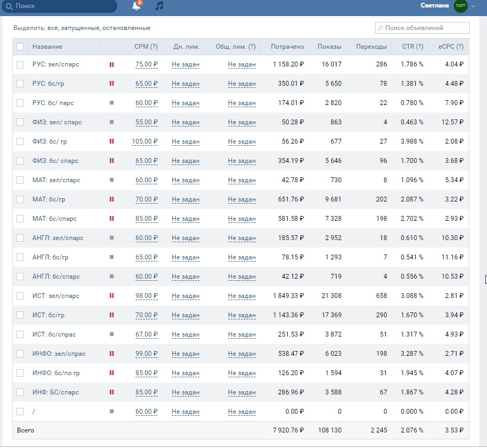Set total limit for ИСТ: бс/гр
Image resolution: width=487 pixels, height=448 pixels.
[242, 315]
